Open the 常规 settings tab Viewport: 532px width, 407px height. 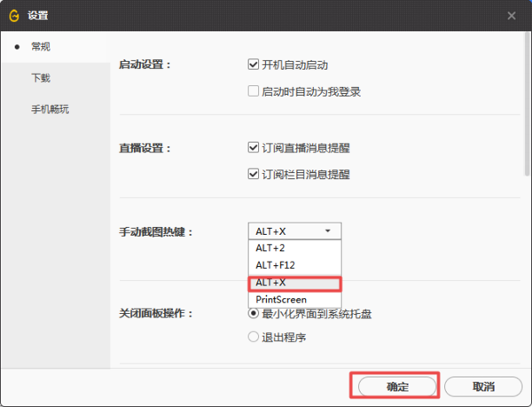click(41, 46)
